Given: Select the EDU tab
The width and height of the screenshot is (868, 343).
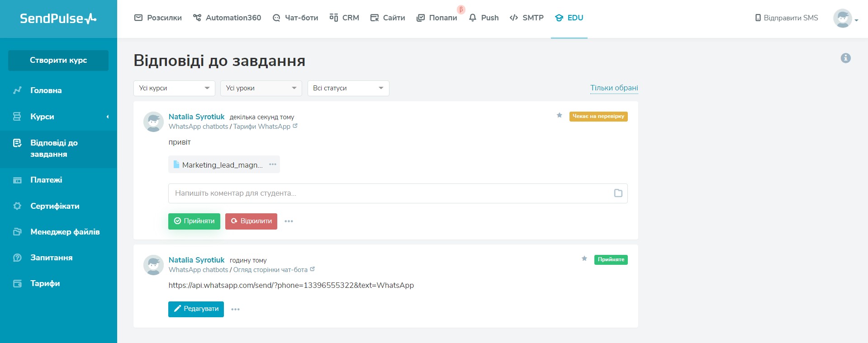Looking at the screenshot, I should click(x=569, y=18).
